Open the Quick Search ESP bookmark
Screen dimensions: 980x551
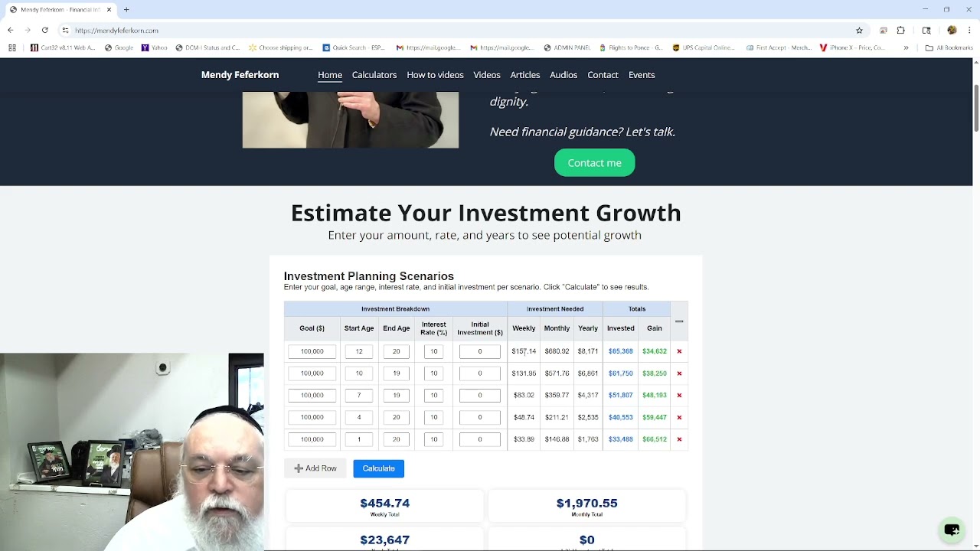click(354, 47)
